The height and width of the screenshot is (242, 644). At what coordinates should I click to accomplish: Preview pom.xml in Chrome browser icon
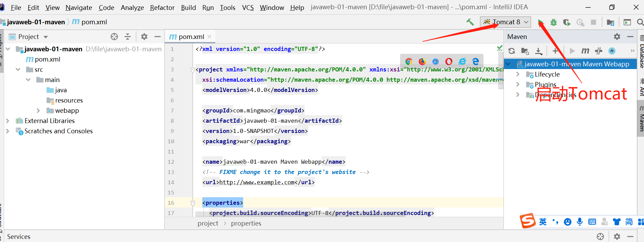pyautogui.click(x=409, y=62)
